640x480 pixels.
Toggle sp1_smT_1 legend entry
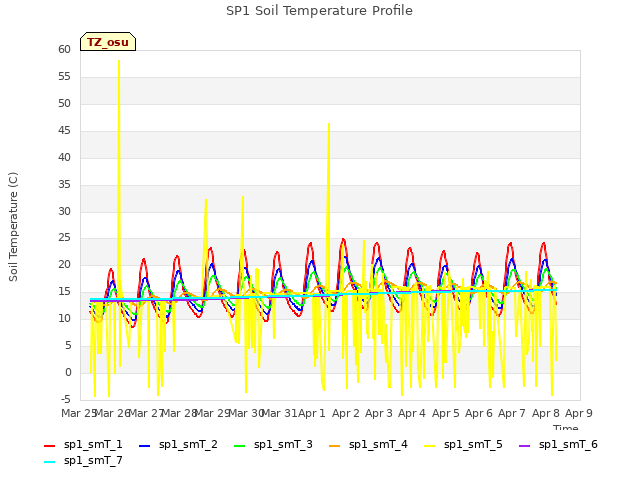[x=83, y=444]
